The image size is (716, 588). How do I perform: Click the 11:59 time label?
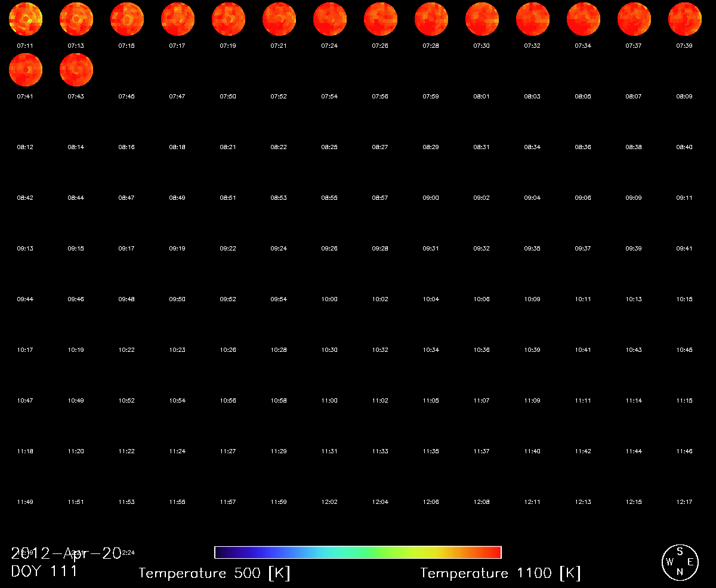point(279,502)
